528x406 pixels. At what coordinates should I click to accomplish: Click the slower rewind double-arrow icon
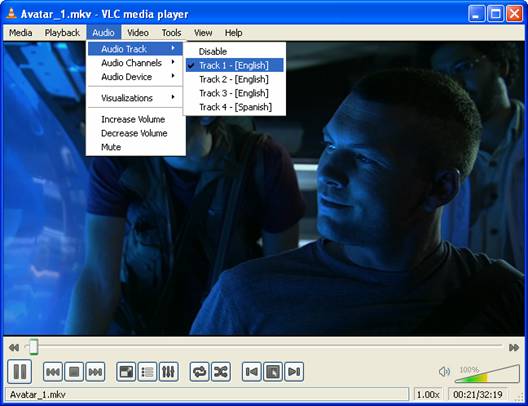14,347
